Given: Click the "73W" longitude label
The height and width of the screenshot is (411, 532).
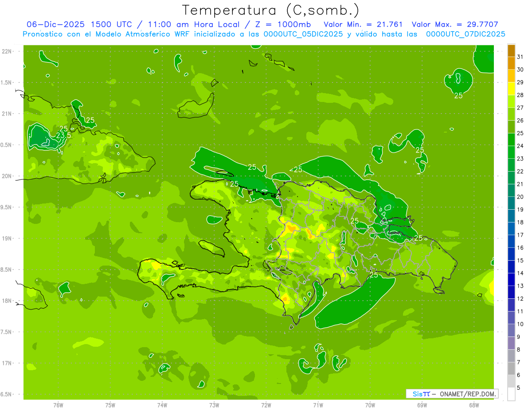Looking at the screenshot, I should point(214,405).
